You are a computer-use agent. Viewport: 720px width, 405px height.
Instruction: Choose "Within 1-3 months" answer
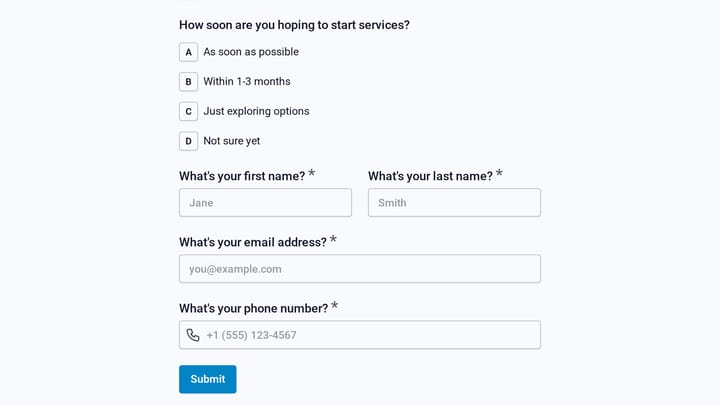247,82
